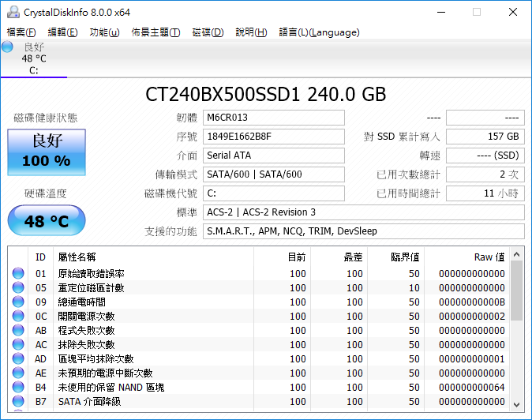Screen dimensions: 532x420
Task: Click raw value 000000000002
Action: (471, 317)
